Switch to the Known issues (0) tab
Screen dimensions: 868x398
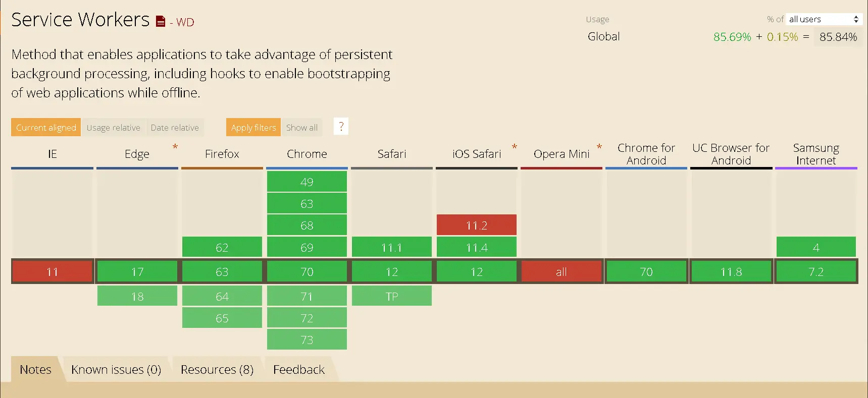[116, 370]
